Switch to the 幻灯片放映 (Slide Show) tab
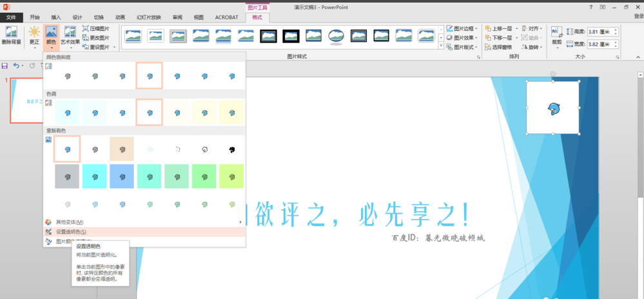This screenshot has width=644, height=299. (149, 17)
